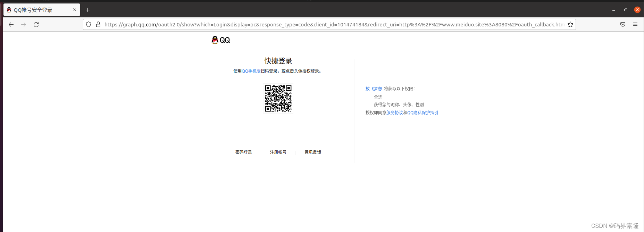The height and width of the screenshot is (232, 644).
Task: Switch to 密码登录 password login
Action: (x=244, y=152)
